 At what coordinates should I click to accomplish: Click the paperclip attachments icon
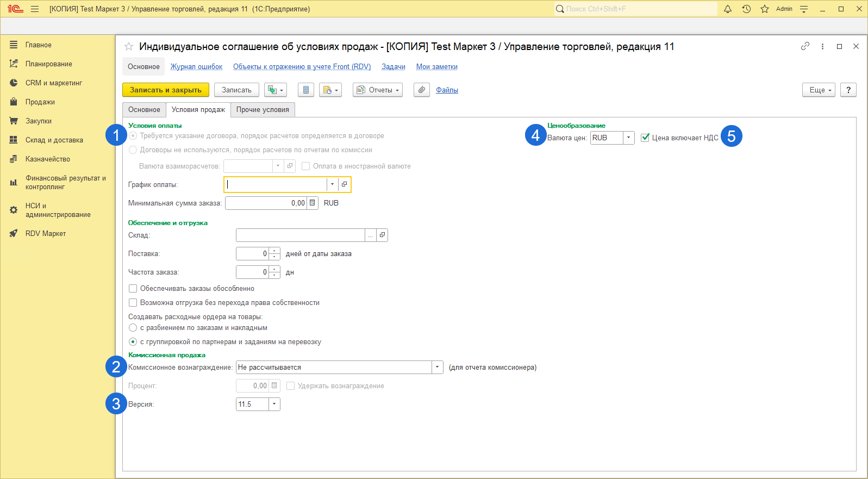(x=421, y=90)
